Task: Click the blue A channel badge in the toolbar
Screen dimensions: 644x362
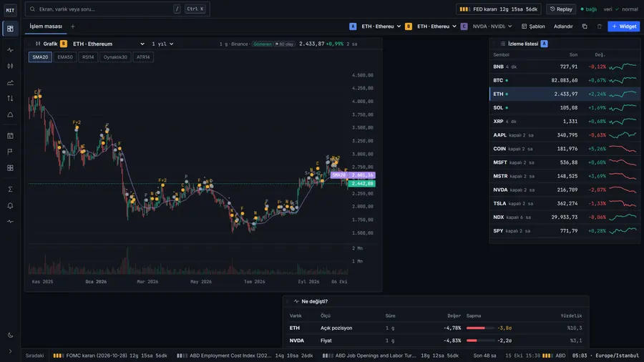Action: coord(353,26)
